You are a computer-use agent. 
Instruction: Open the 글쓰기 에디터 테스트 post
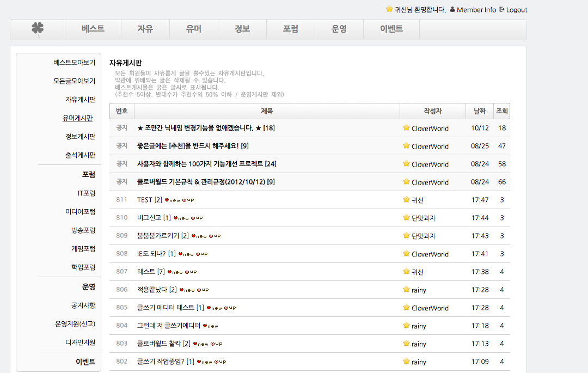(166, 308)
